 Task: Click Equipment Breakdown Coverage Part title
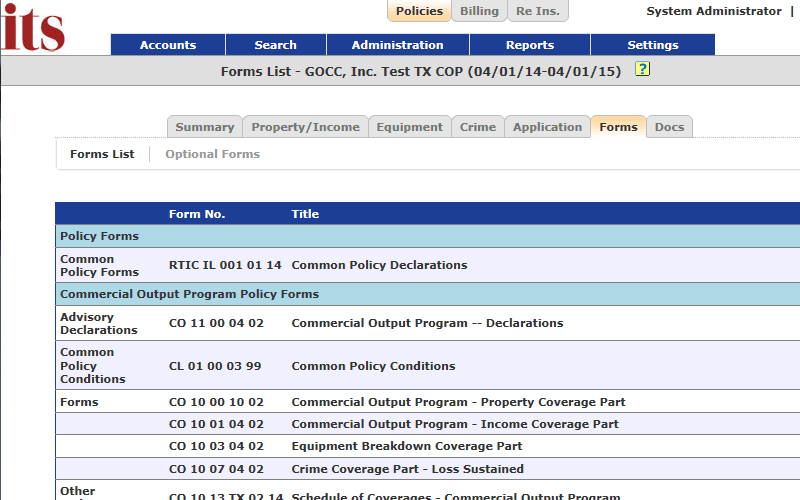[x=407, y=446]
